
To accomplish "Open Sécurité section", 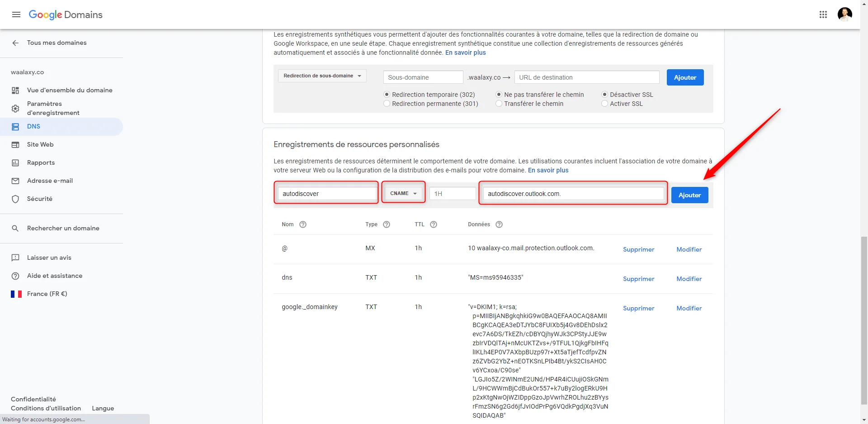I will 40,199.
